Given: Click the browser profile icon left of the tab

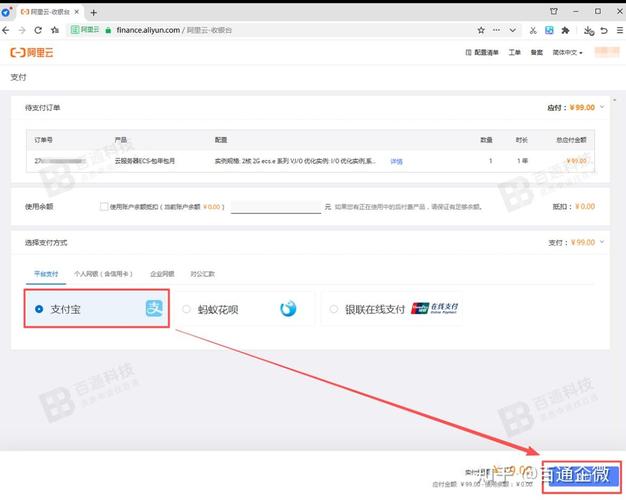Looking at the screenshot, I should 6,12.
